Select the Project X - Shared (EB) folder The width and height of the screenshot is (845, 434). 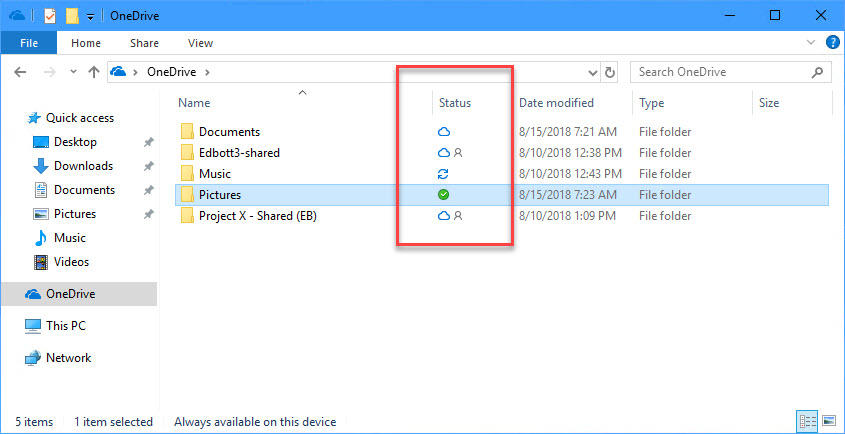pos(258,216)
